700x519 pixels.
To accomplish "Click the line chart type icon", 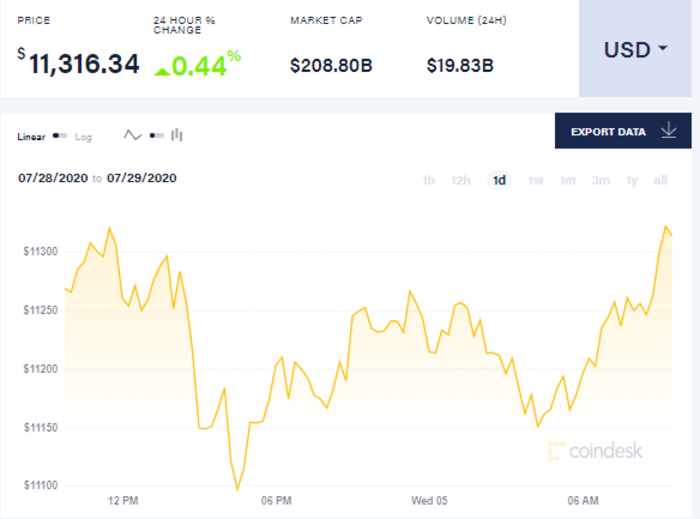I will 132,135.
